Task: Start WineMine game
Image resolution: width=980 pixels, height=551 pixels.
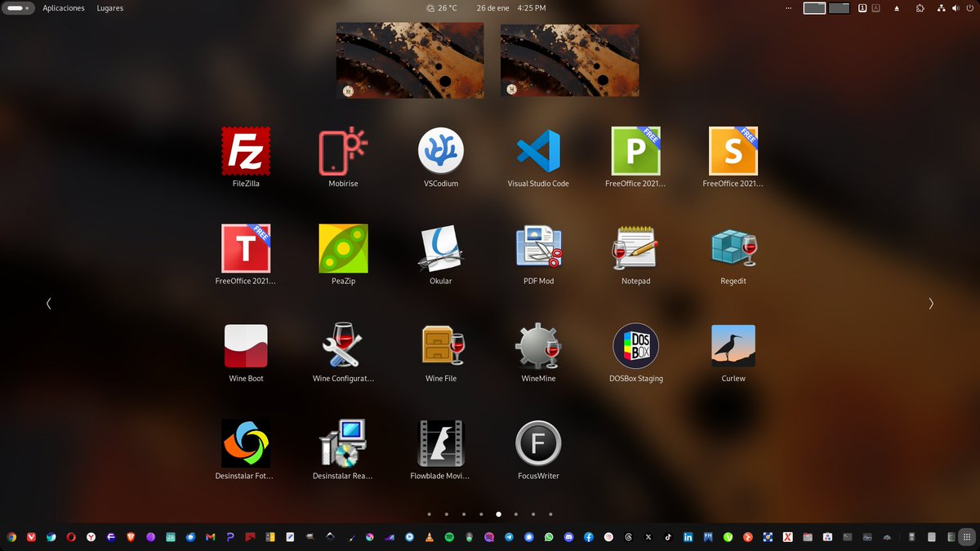Action: (538, 353)
